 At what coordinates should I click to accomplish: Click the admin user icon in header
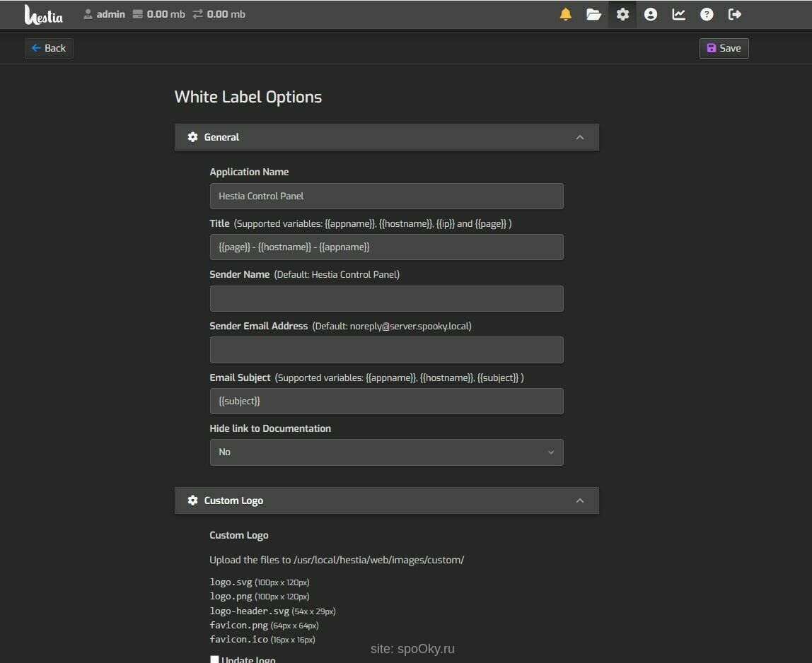88,15
